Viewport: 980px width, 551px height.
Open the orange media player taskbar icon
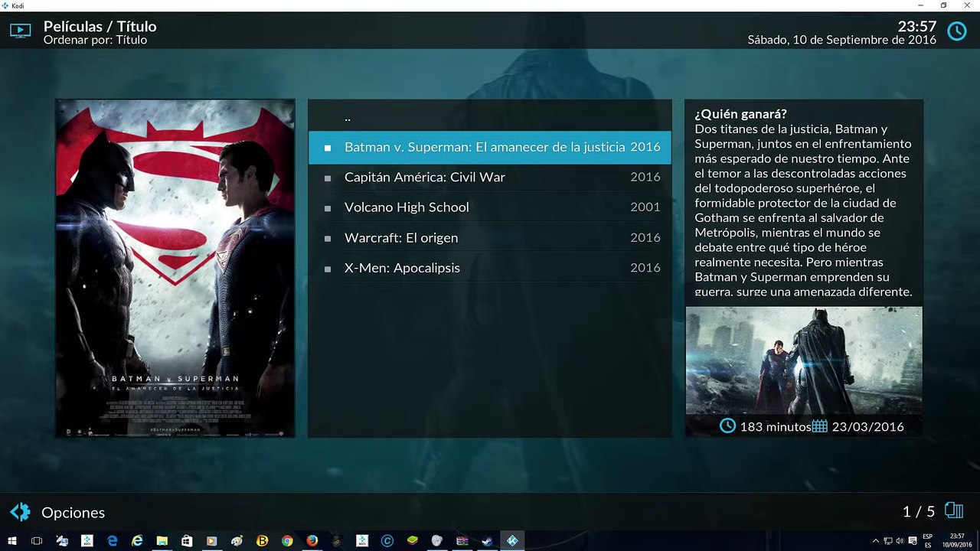pyautogui.click(x=212, y=541)
